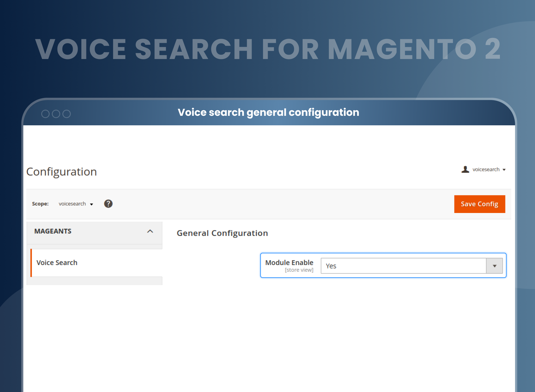Click the Scope: label
Viewport: 535px width, 392px height.
(x=40, y=204)
